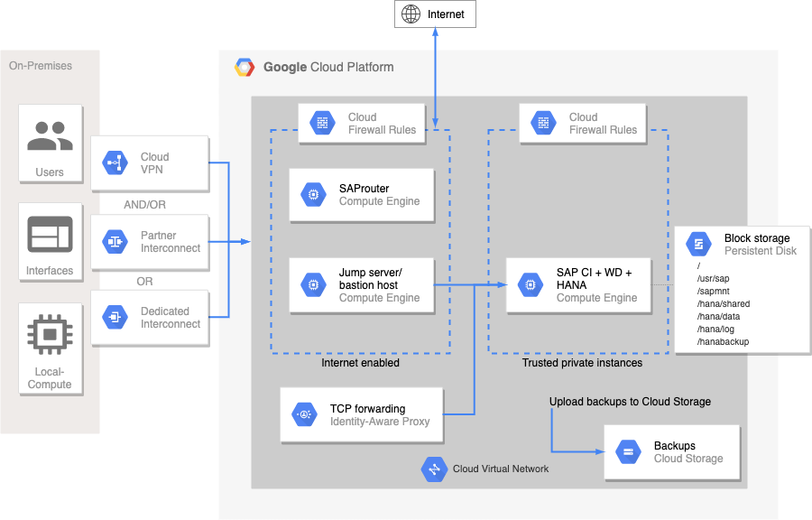Select the Interfaces window icon
The height and width of the screenshot is (520, 812).
[x=51, y=234]
